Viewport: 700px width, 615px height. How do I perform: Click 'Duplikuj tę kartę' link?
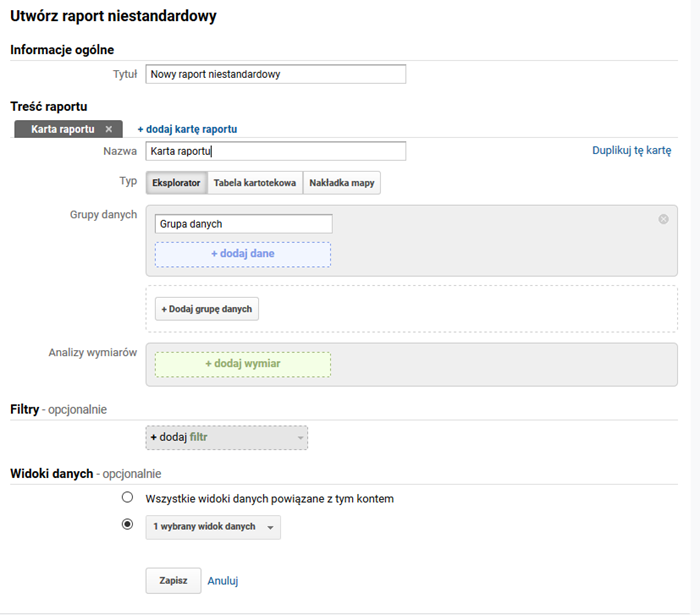click(631, 151)
